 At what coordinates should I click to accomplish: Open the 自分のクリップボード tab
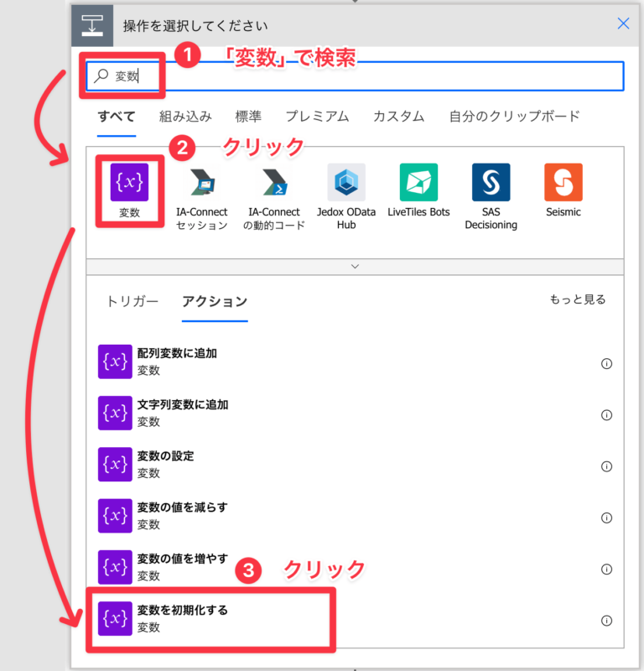coord(514,117)
